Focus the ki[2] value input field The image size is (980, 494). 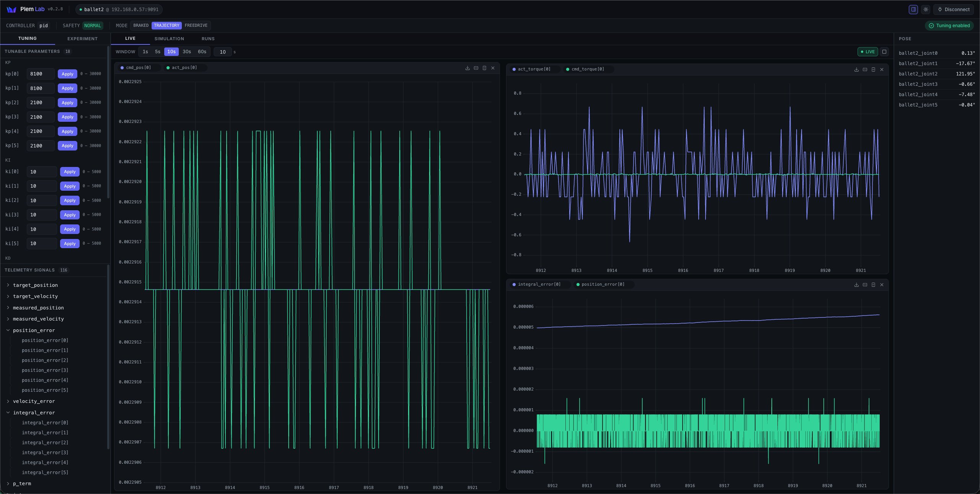point(42,201)
